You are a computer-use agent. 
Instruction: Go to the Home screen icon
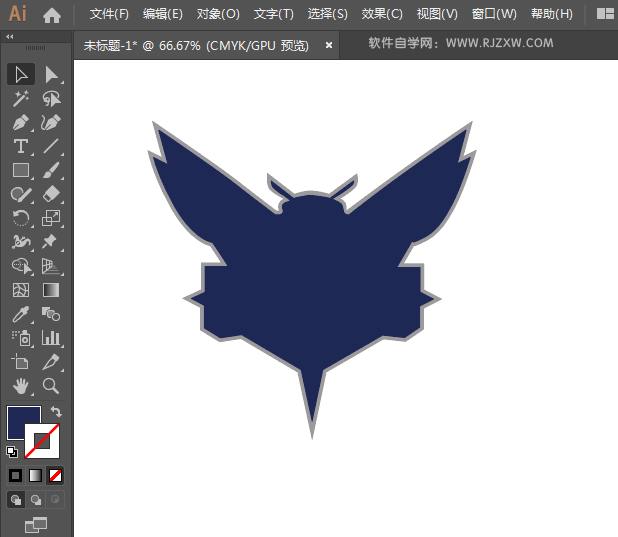(x=52, y=15)
